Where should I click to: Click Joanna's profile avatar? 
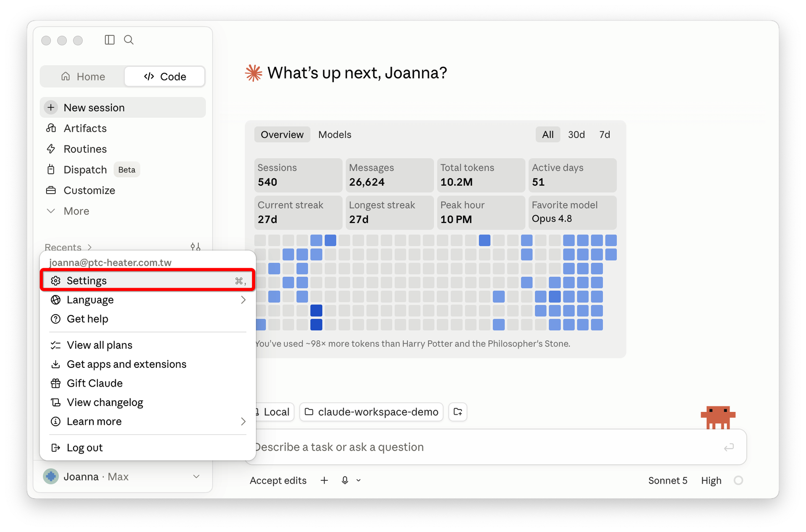pyautogui.click(x=51, y=477)
